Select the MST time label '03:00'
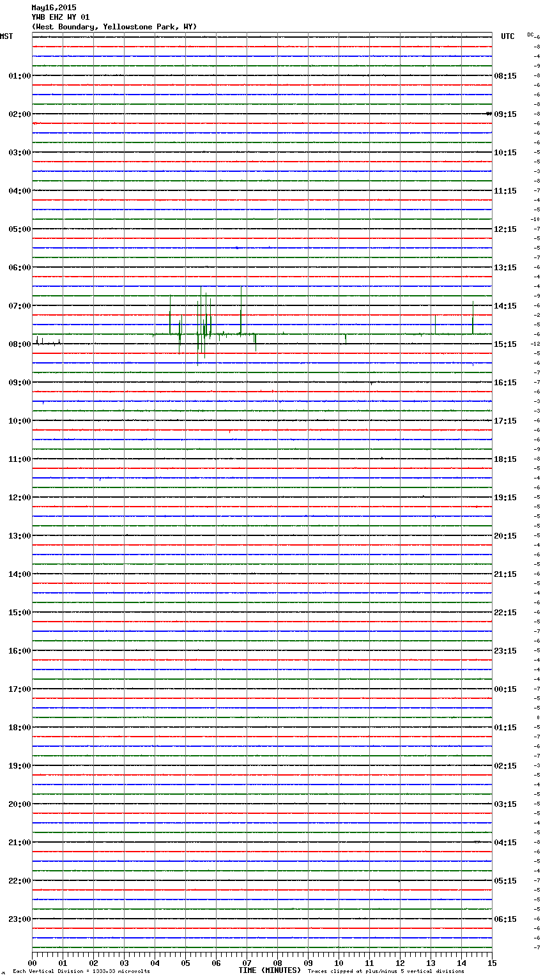The height and width of the screenshot is (980, 543). coord(20,153)
